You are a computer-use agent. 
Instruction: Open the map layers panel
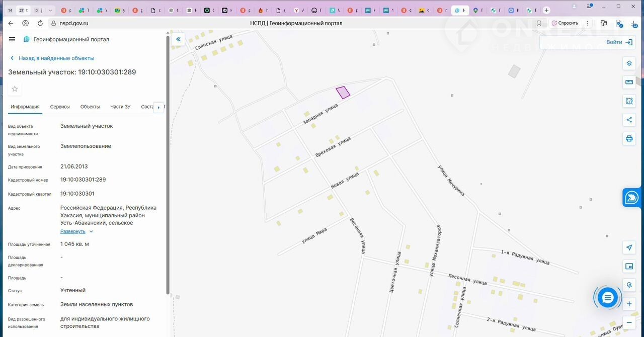click(629, 63)
